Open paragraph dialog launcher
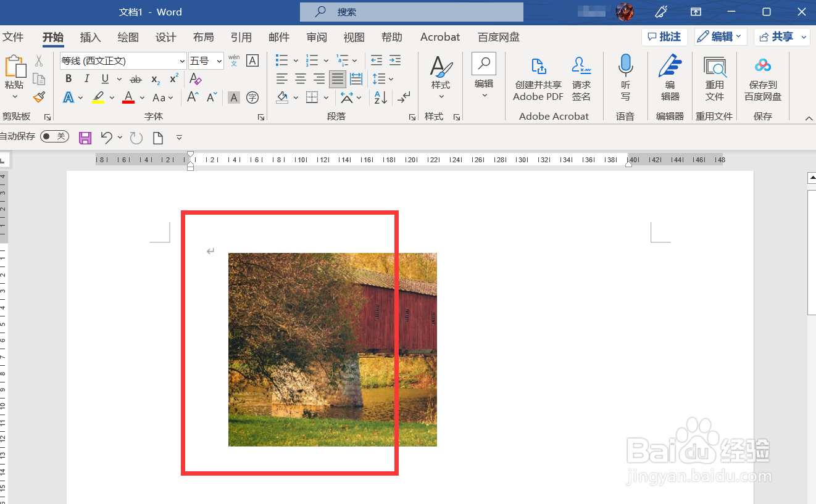Viewport: 816px width, 504px height. 412,117
